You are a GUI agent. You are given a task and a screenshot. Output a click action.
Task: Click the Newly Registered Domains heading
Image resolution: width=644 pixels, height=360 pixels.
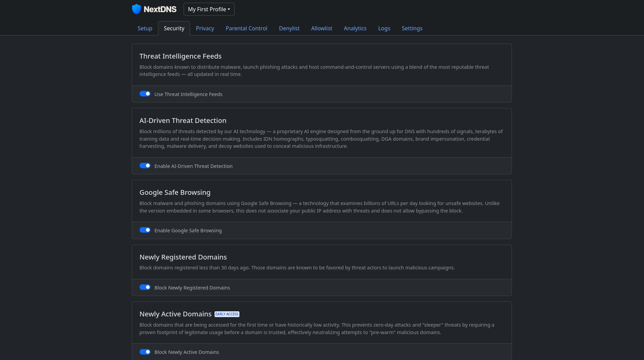point(183,257)
